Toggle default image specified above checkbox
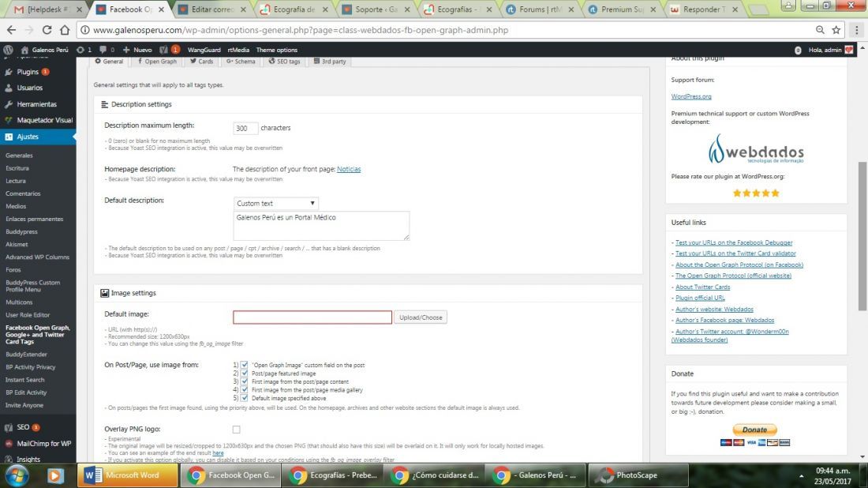Image resolution: width=868 pixels, height=488 pixels. [x=244, y=398]
